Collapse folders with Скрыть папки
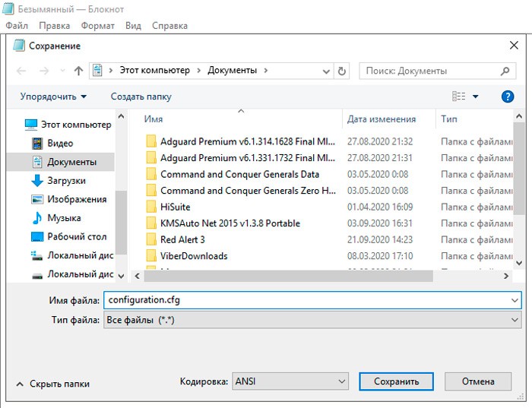The height and width of the screenshot is (408, 532). [x=53, y=384]
